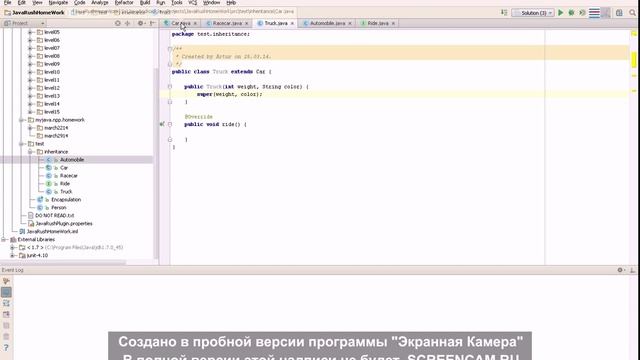The image size is (640, 360).
Task: Select DO NOT READ.txt file
Action: coord(54,216)
